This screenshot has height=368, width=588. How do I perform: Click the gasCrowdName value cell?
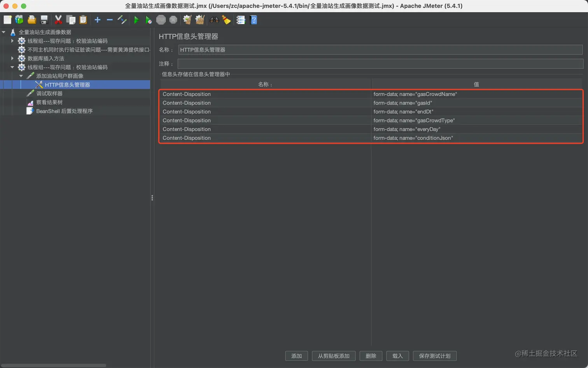coord(477,94)
